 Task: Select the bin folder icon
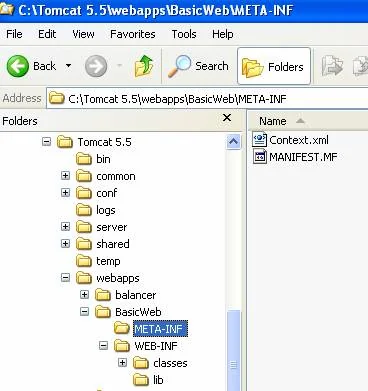84,159
